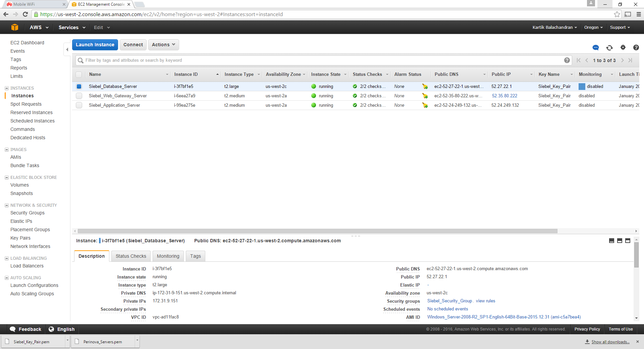The width and height of the screenshot is (644, 349).
Task: Click the view rules link
Action: tap(485, 301)
